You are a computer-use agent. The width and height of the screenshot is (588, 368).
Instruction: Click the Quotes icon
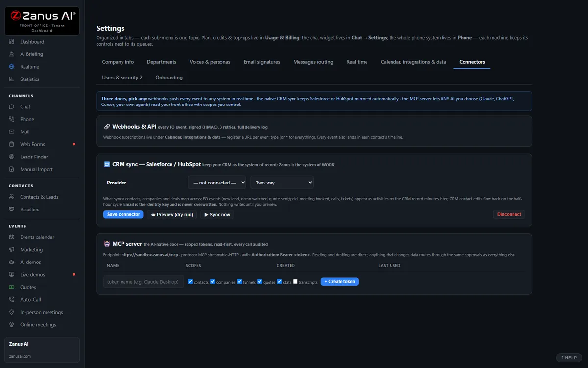pos(12,287)
